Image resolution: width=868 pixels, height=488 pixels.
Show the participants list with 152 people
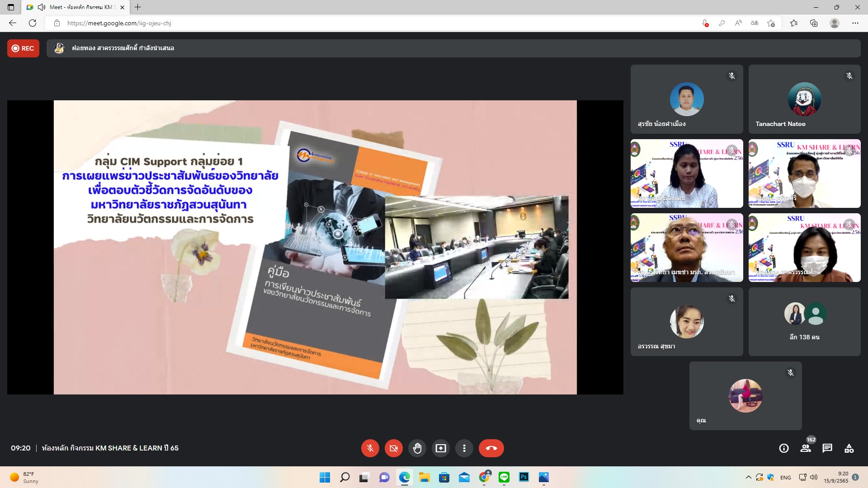(x=806, y=448)
